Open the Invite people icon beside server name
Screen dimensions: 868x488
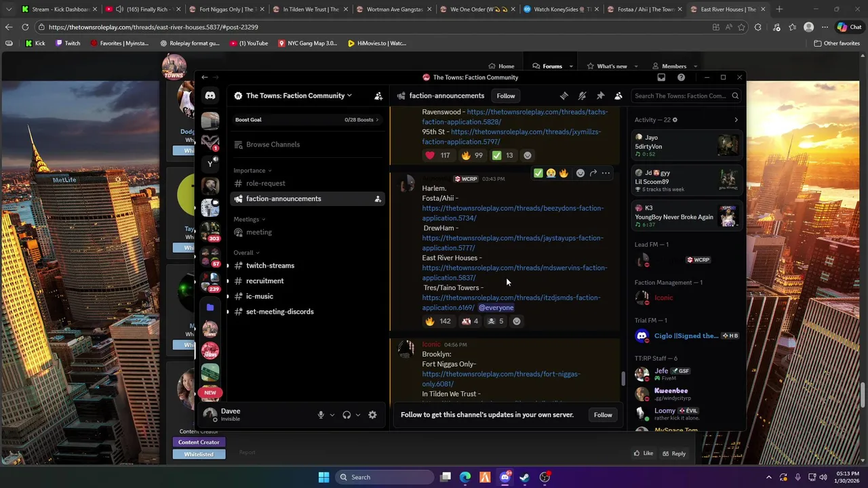(378, 96)
